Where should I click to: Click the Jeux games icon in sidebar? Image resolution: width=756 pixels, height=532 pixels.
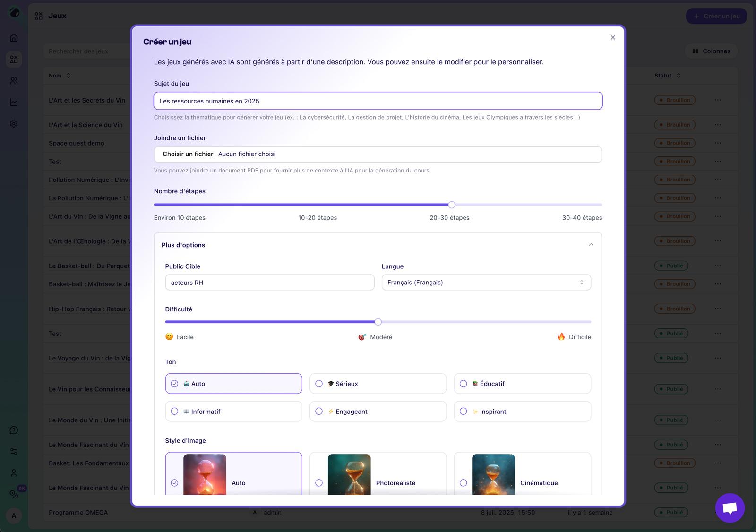[14, 60]
